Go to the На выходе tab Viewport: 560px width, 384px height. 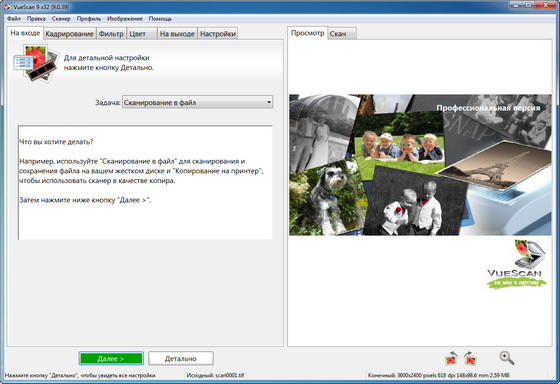point(177,34)
